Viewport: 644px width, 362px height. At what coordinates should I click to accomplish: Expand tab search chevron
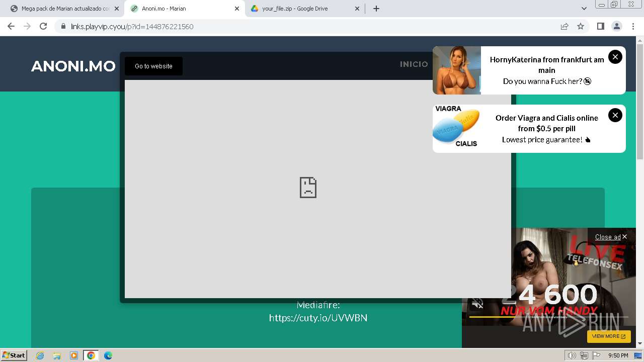[x=584, y=9]
